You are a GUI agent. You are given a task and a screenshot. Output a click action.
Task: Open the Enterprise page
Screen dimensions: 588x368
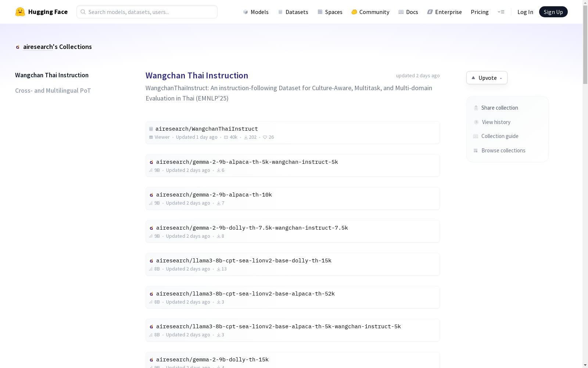445,12
